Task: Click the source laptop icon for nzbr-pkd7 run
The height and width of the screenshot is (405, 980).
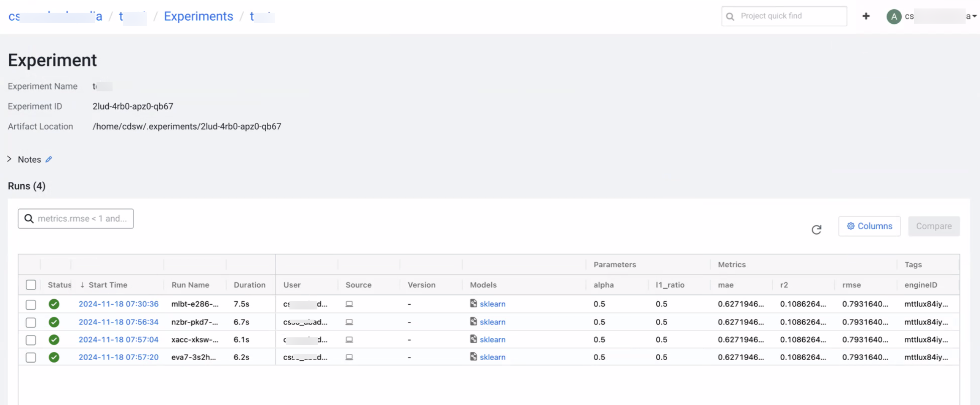Action: [x=349, y=322]
